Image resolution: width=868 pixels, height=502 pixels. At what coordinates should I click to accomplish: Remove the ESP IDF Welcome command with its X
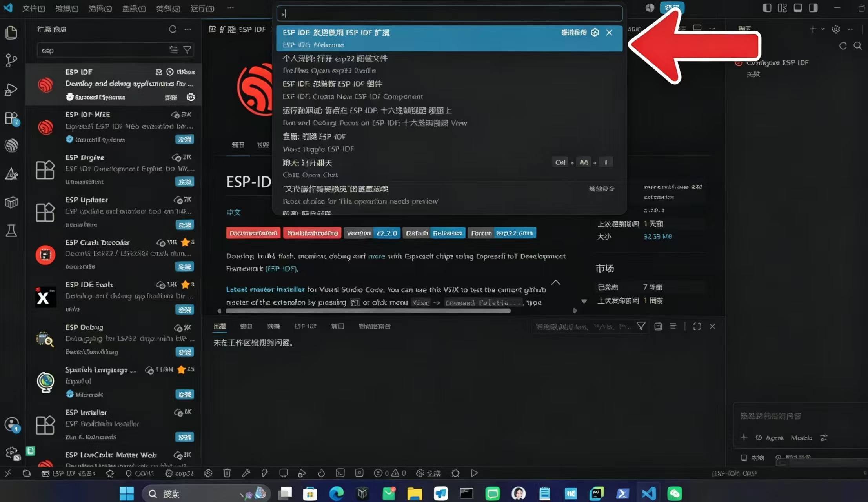point(609,33)
